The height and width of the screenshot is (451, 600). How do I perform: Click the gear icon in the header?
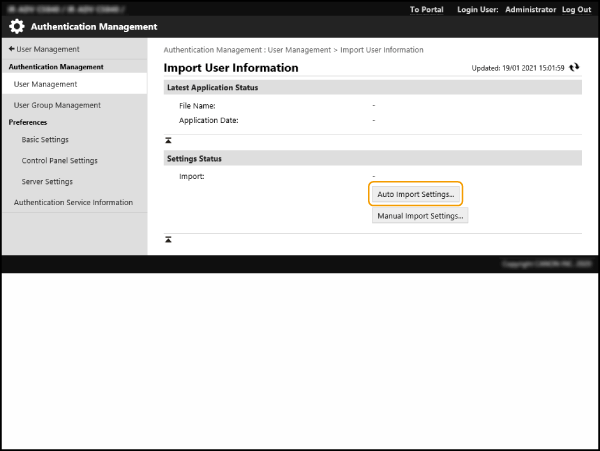pyautogui.click(x=17, y=27)
